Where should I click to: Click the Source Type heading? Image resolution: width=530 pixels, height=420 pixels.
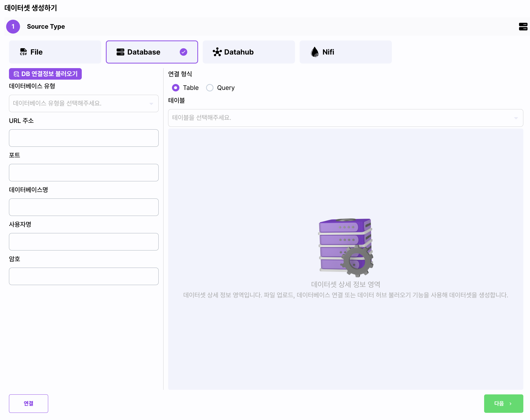[x=46, y=27]
